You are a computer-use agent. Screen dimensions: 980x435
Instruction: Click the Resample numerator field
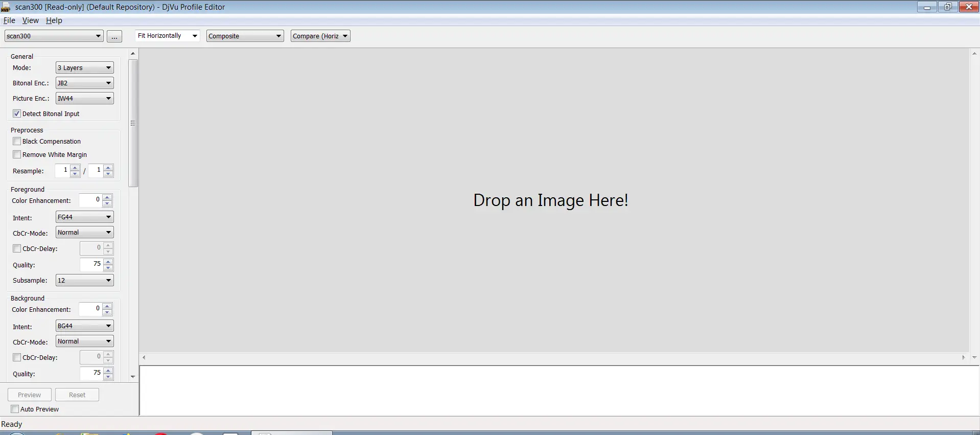(63, 170)
